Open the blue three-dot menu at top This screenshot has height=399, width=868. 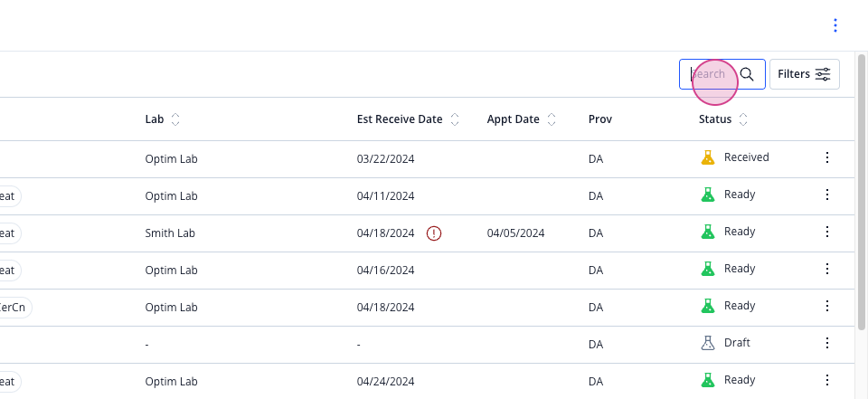coord(835,25)
